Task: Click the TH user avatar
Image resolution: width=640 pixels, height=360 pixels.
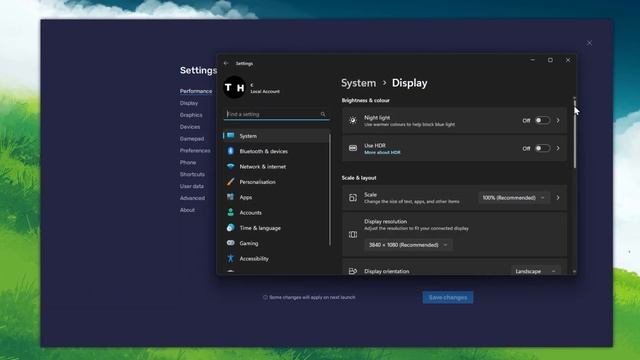Action: [x=234, y=87]
